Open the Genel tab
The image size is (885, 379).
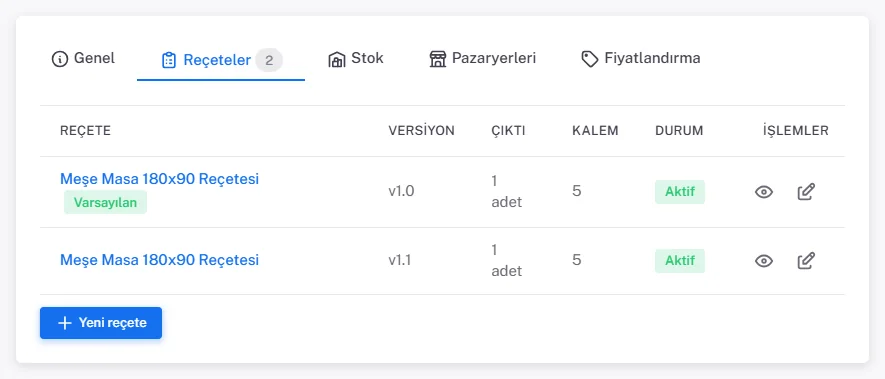click(x=83, y=58)
